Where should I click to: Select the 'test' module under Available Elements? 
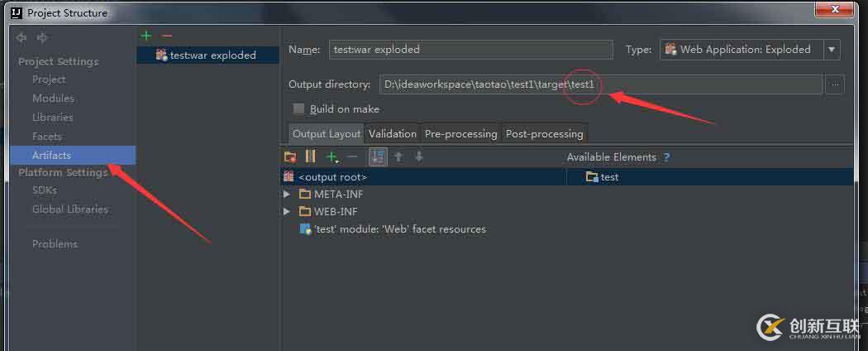(609, 177)
